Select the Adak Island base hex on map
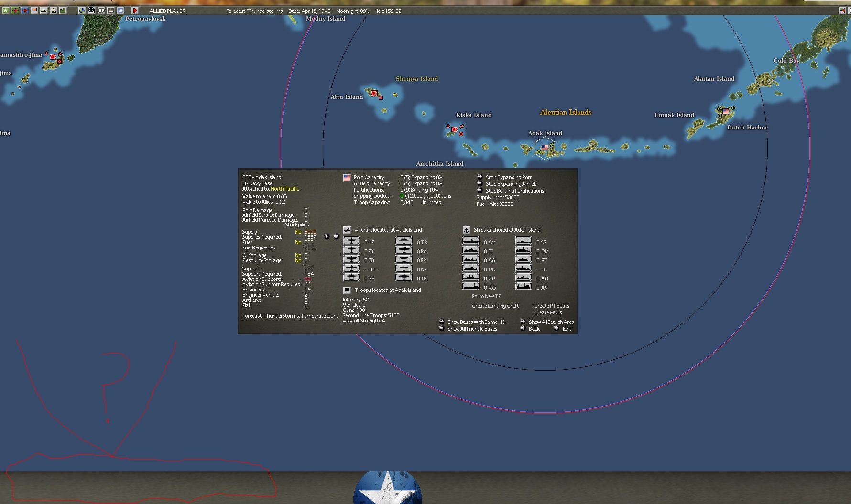 click(545, 148)
